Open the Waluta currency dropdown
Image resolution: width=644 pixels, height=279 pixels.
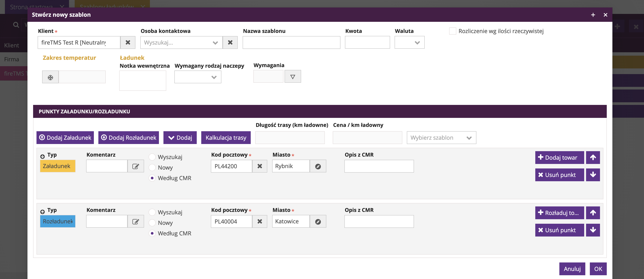(x=409, y=42)
